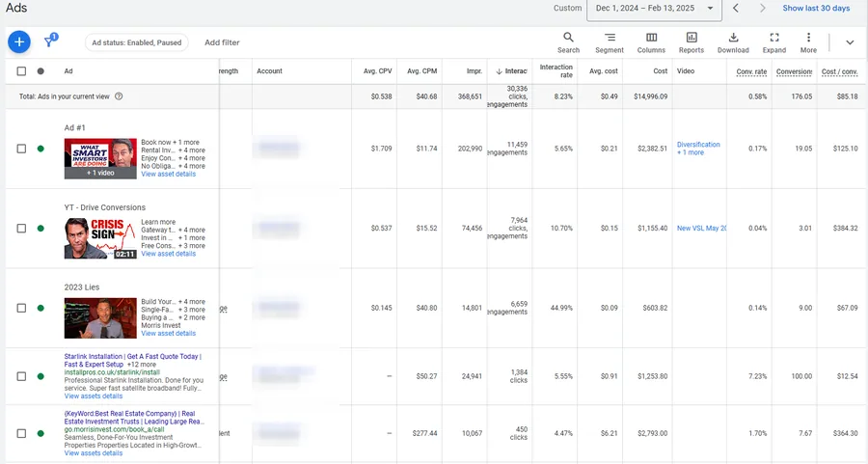Image resolution: width=868 pixels, height=464 pixels.
Task: Click status dot of 2023 Lies ad
Action: pyautogui.click(x=41, y=308)
